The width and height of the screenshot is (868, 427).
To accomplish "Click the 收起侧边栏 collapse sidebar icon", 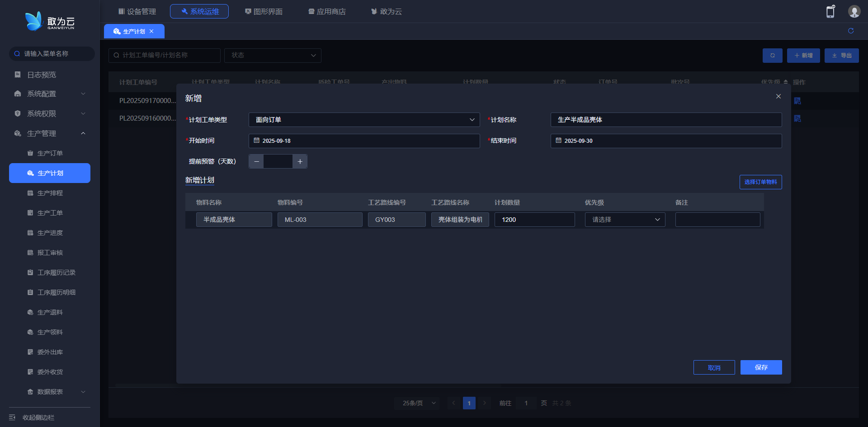I will [13, 417].
